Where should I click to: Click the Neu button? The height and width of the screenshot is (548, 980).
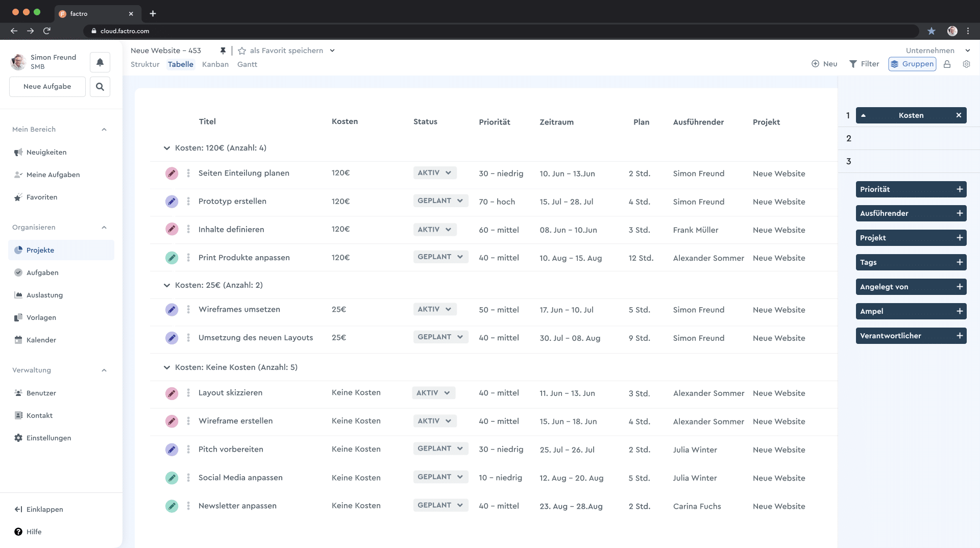click(824, 64)
